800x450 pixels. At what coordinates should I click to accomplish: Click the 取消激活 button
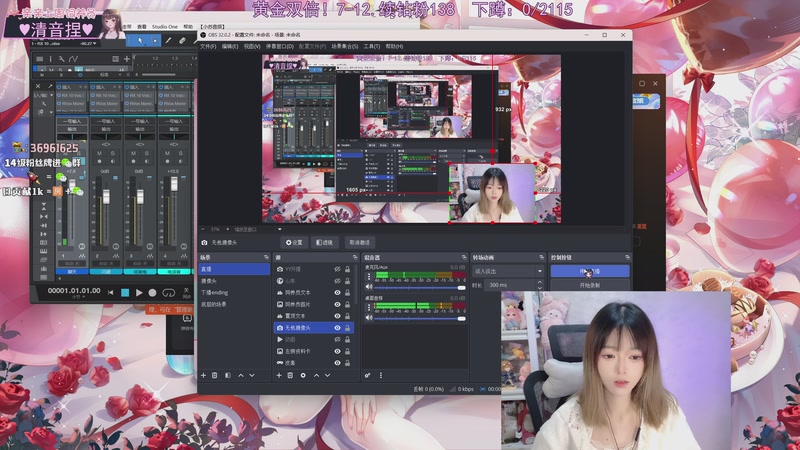click(x=360, y=242)
